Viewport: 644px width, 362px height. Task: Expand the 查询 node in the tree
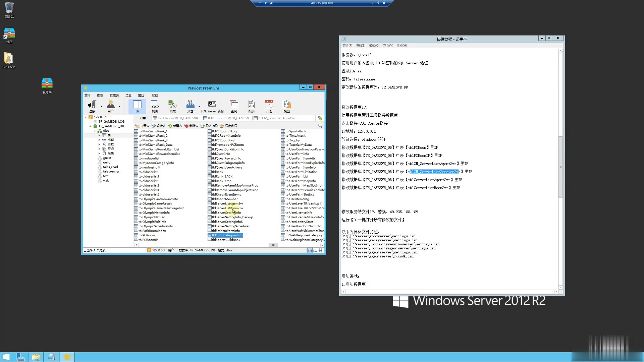pos(99,149)
